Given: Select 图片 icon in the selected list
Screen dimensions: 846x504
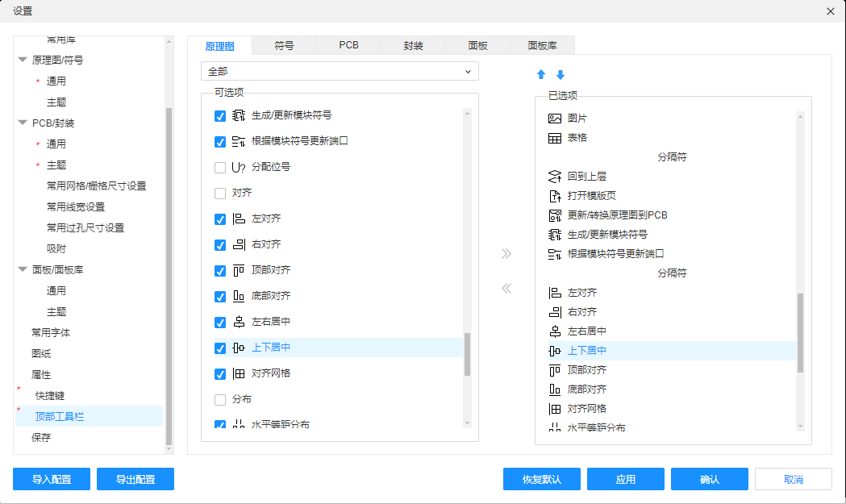Looking at the screenshot, I should pos(555,119).
